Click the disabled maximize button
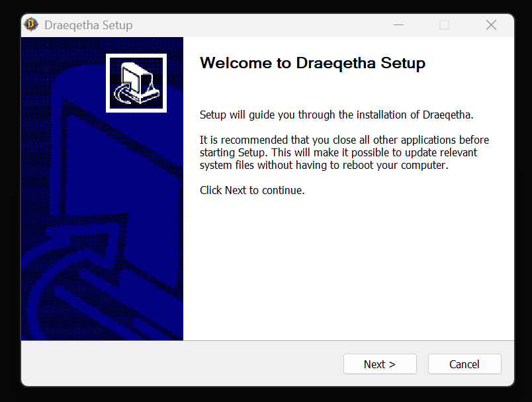This screenshot has width=532, height=402. point(444,25)
